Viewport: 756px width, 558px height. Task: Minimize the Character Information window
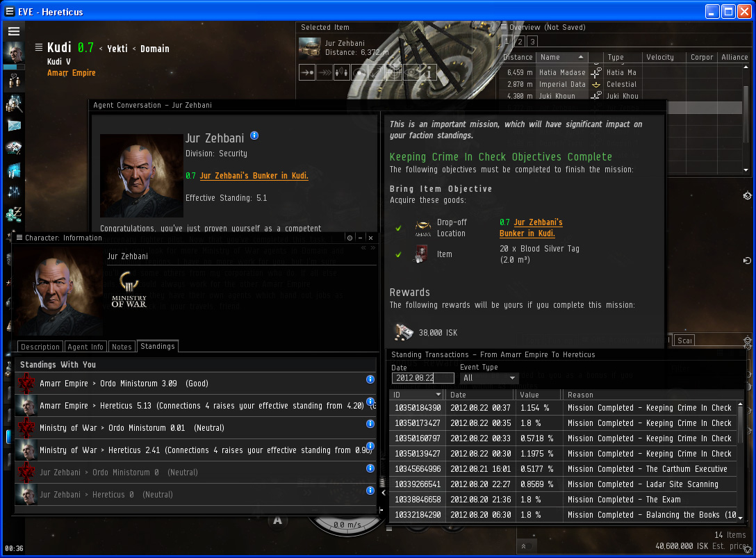(x=360, y=238)
